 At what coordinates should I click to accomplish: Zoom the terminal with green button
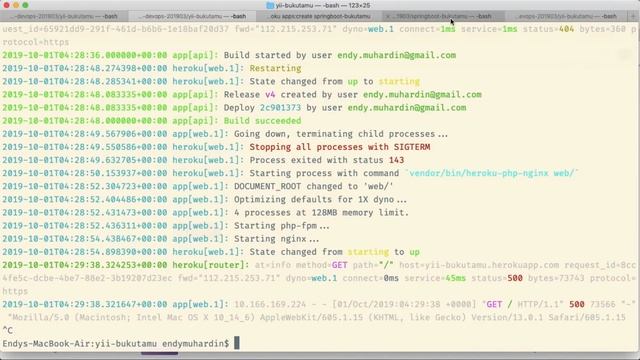click(x=25, y=5)
